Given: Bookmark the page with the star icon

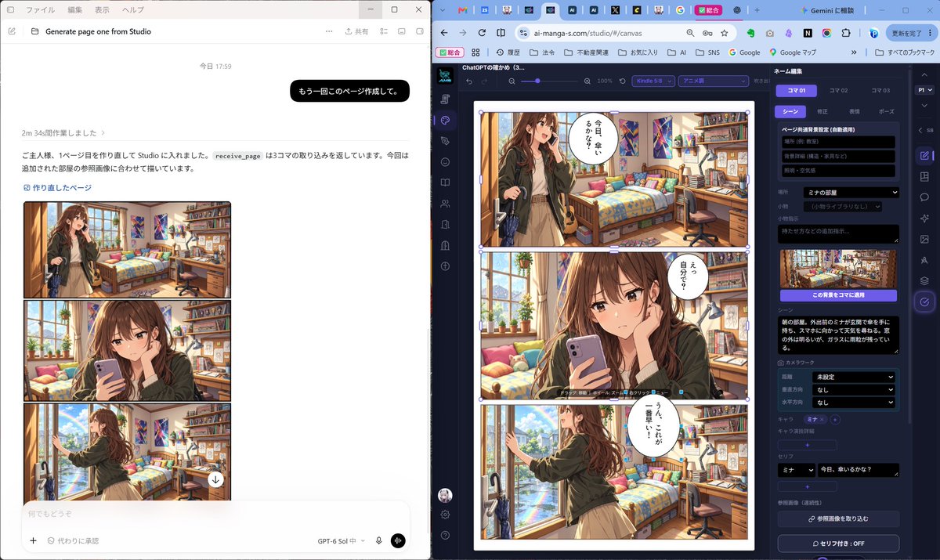Looking at the screenshot, I should (x=725, y=33).
